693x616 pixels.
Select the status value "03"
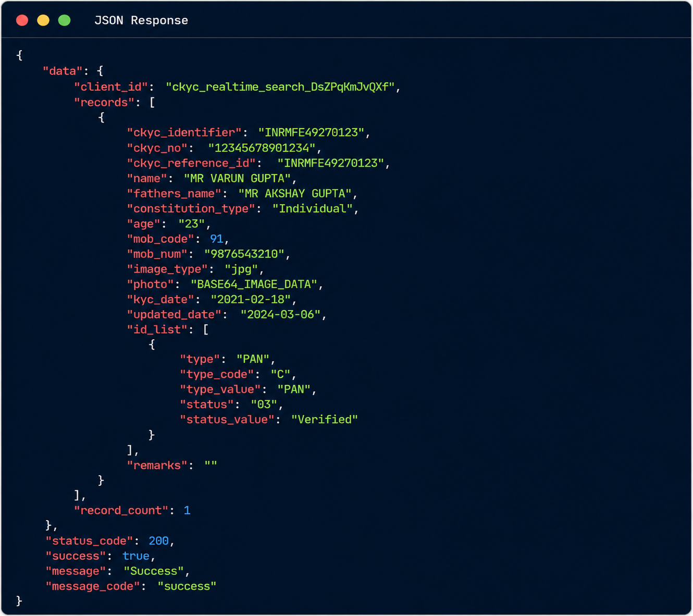point(264,404)
